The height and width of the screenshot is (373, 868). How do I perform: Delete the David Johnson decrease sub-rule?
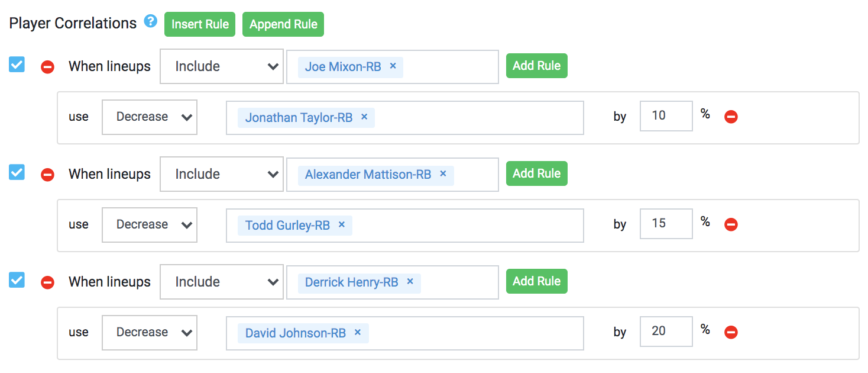click(x=731, y=332)
